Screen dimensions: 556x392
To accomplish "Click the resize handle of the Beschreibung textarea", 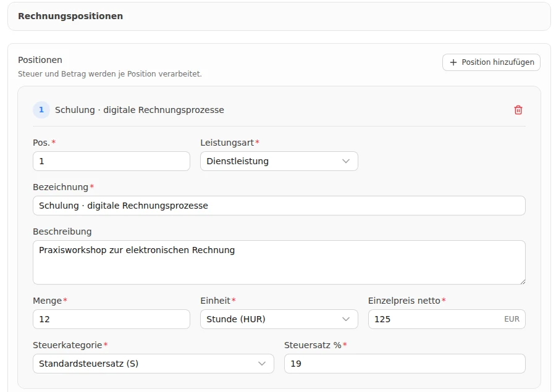I will (x=522, y=281).
